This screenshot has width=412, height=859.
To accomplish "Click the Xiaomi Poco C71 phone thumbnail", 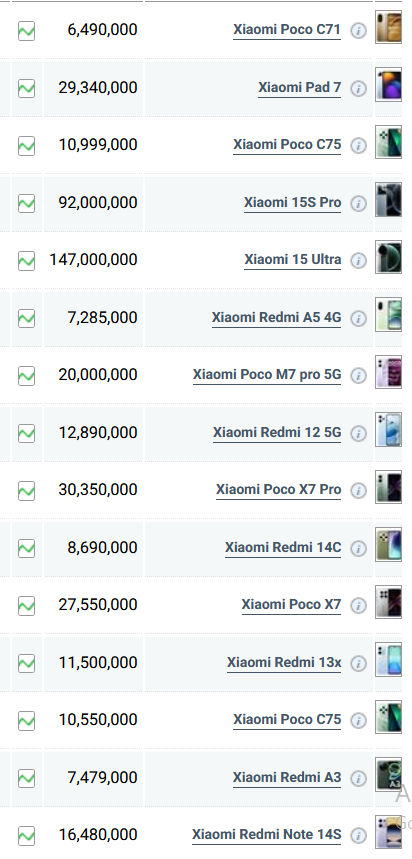I will pyautogui.click(x=388, y=27).
